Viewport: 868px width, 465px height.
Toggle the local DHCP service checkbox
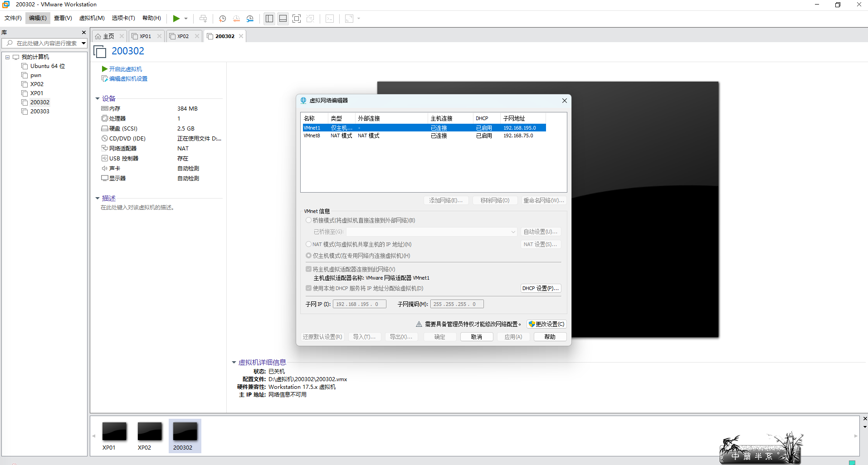coord(308,288)
